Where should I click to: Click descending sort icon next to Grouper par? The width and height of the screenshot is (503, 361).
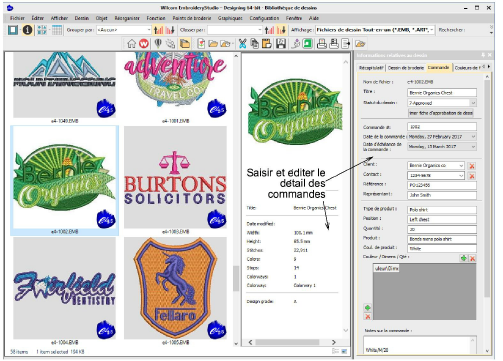(170, 30)
